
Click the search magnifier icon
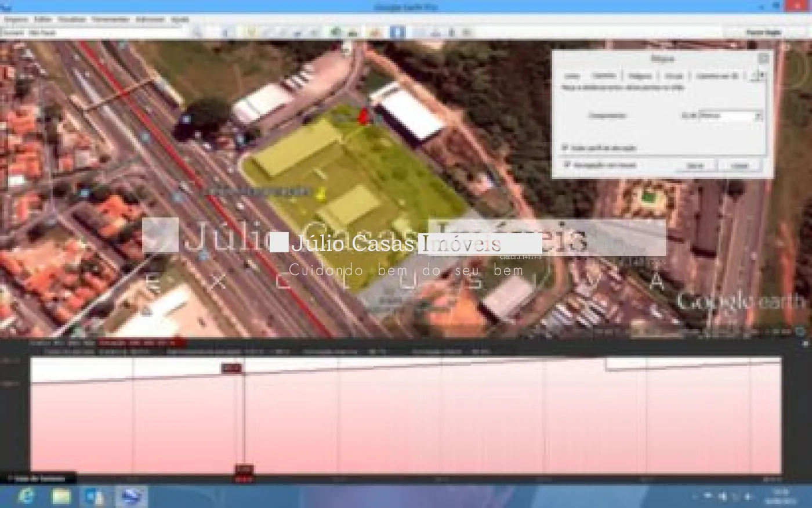tap(197, 33)
